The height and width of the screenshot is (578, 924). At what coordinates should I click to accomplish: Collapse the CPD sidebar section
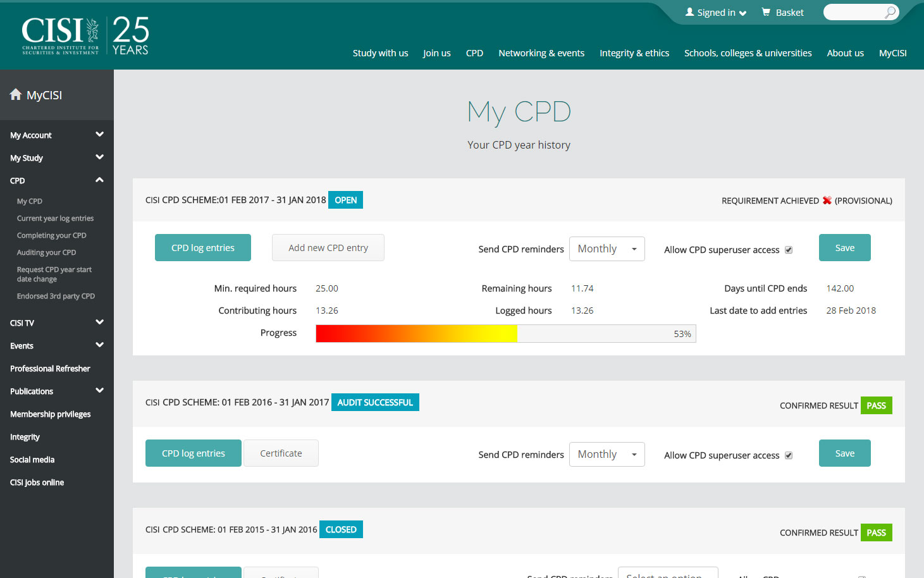[x=99, y=180]
